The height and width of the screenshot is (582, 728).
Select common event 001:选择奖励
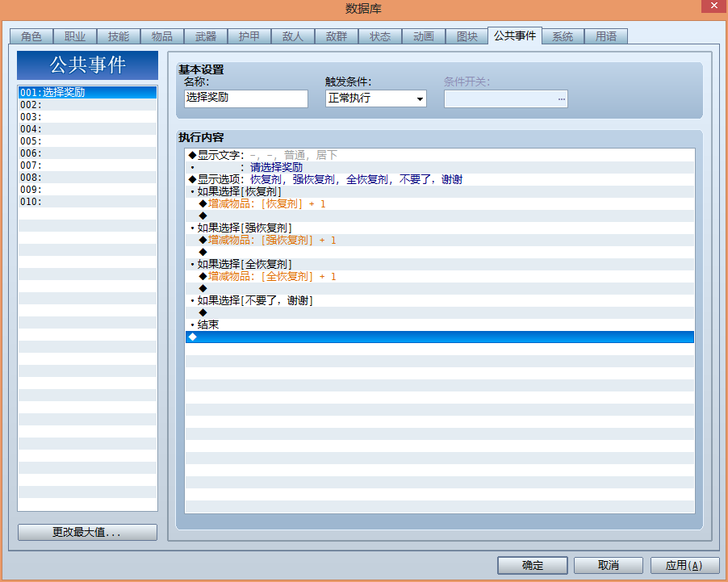click(87, 93)
